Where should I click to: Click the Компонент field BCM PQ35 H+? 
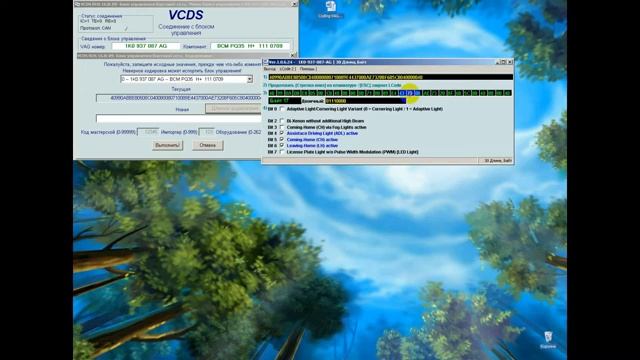250,46
